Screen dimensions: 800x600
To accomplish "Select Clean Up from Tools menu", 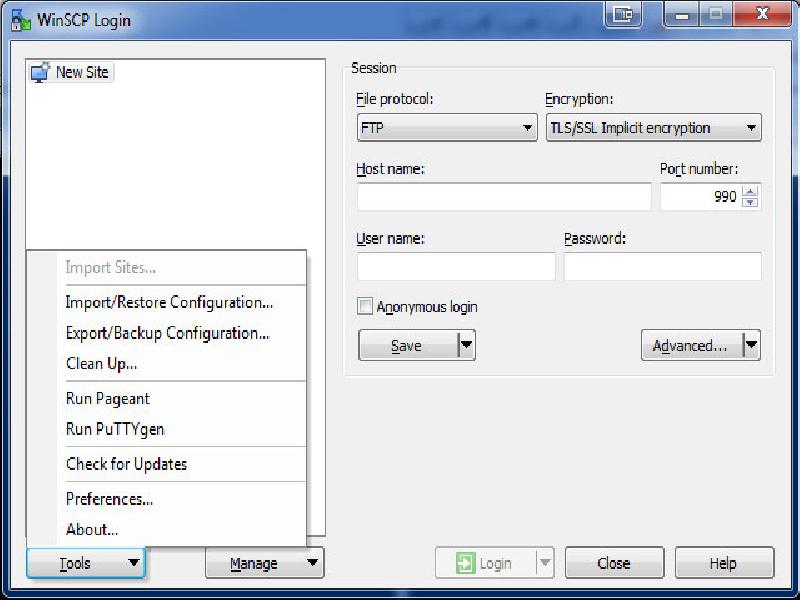I will [102, 363].
